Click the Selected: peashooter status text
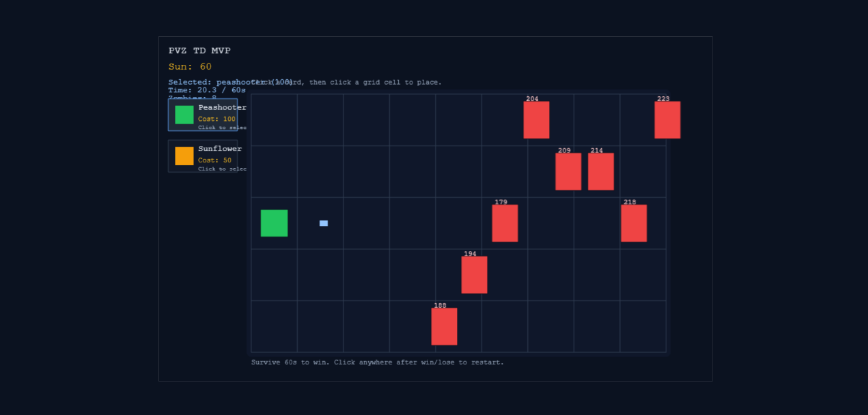 point(231,82)
